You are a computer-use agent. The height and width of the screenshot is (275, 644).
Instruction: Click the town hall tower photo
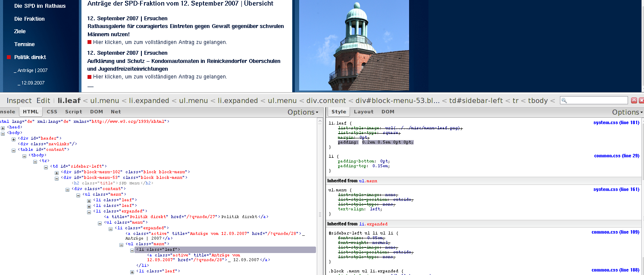[353, 45]
